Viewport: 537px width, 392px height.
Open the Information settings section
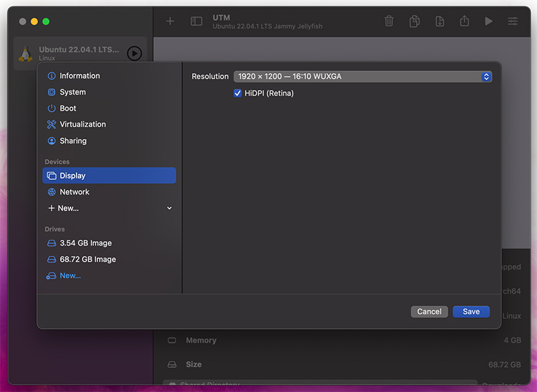(109, 76)
